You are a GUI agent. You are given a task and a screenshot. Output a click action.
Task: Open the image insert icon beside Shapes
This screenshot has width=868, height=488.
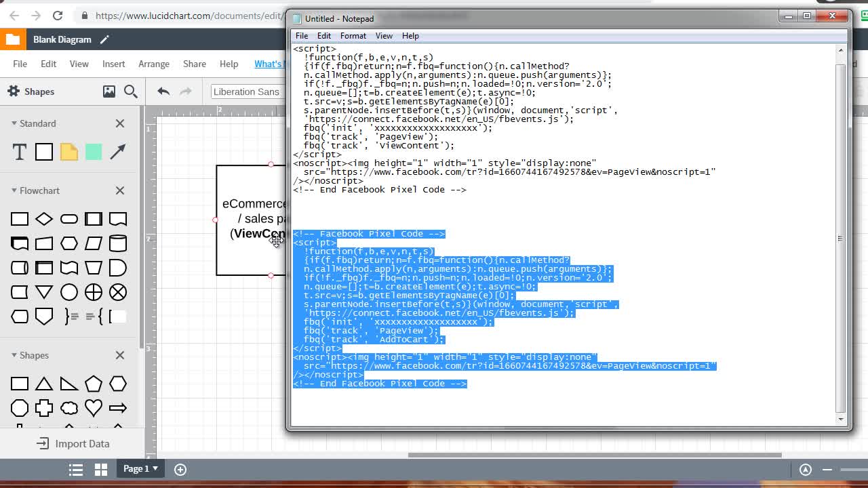[109, 91]
